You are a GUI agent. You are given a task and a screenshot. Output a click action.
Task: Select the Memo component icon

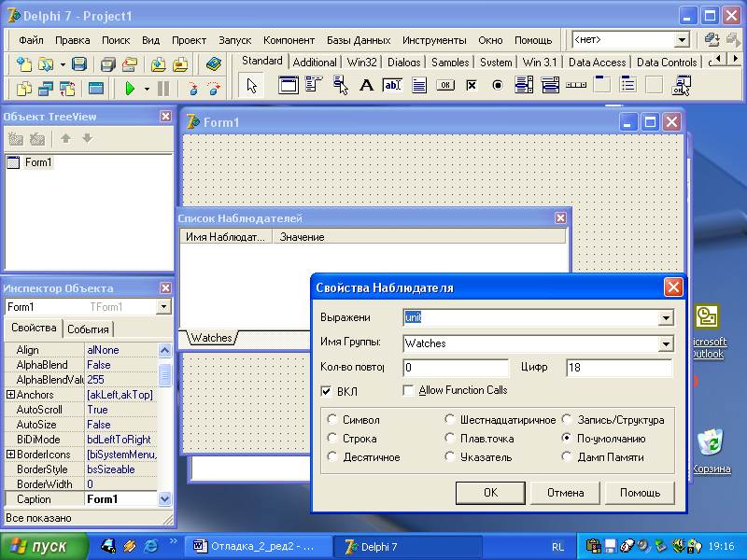(419, 86)
